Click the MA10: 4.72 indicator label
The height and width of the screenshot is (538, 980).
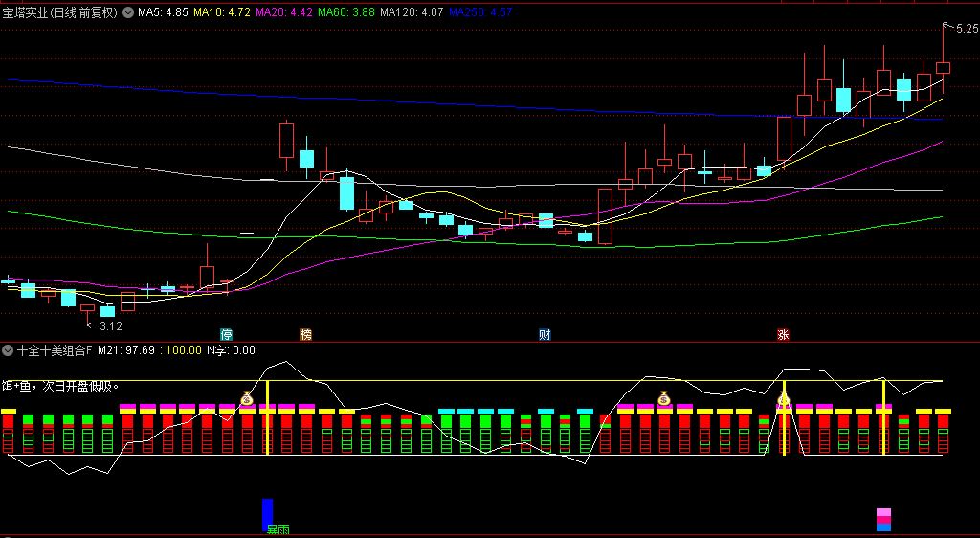[x=222, y=12]
